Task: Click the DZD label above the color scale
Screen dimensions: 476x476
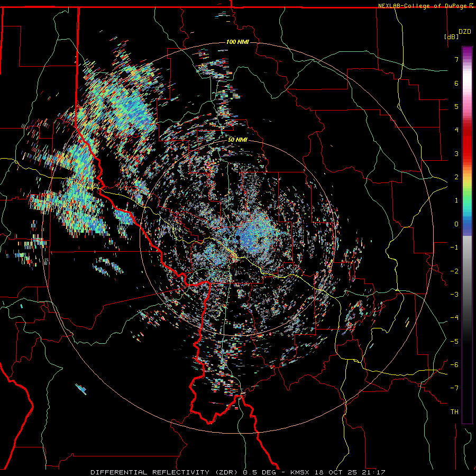Action: (465, 32)
